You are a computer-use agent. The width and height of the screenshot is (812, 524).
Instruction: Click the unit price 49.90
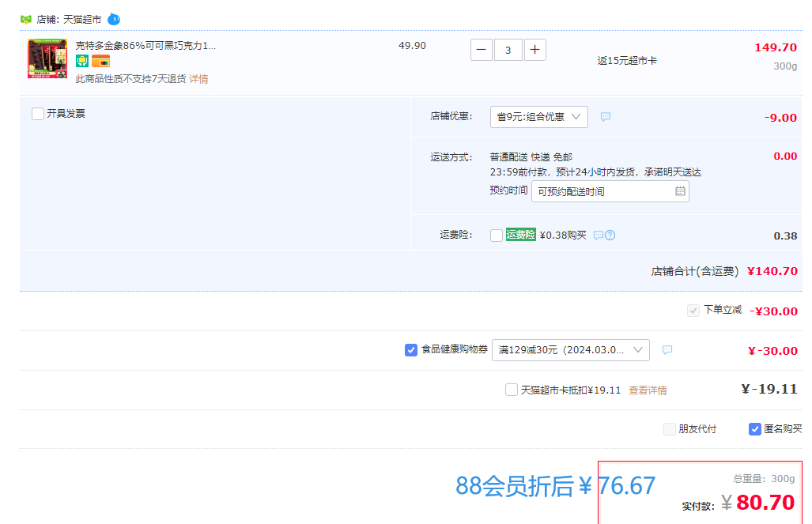pyautogui.click(x=412, y=46)
